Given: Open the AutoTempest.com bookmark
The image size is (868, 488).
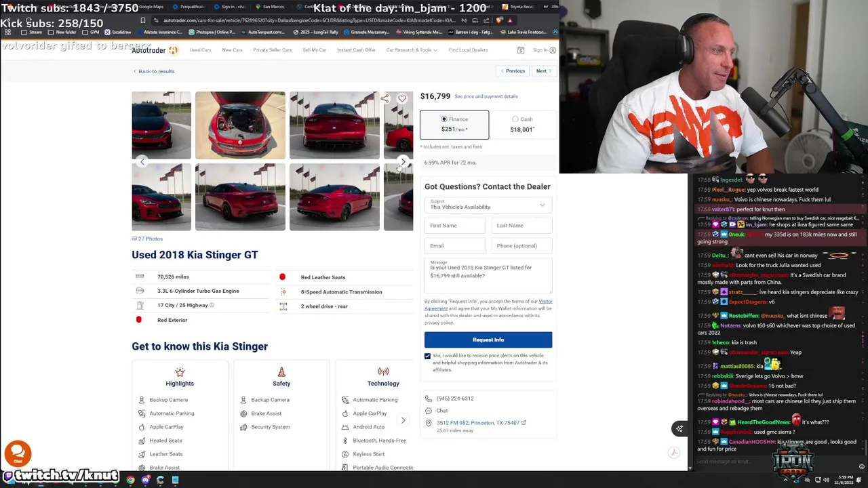Looking at the screenshot, I should point(264,32).
